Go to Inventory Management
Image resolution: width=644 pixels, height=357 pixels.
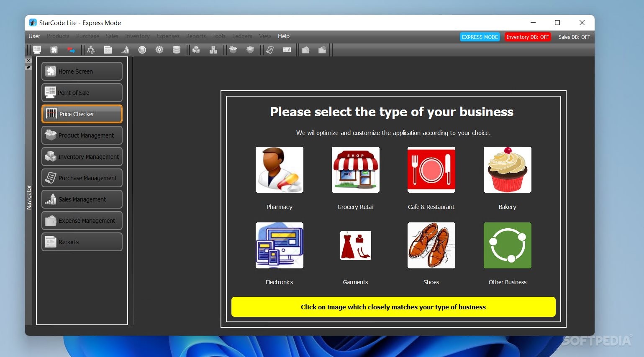(x=82, y=157)
